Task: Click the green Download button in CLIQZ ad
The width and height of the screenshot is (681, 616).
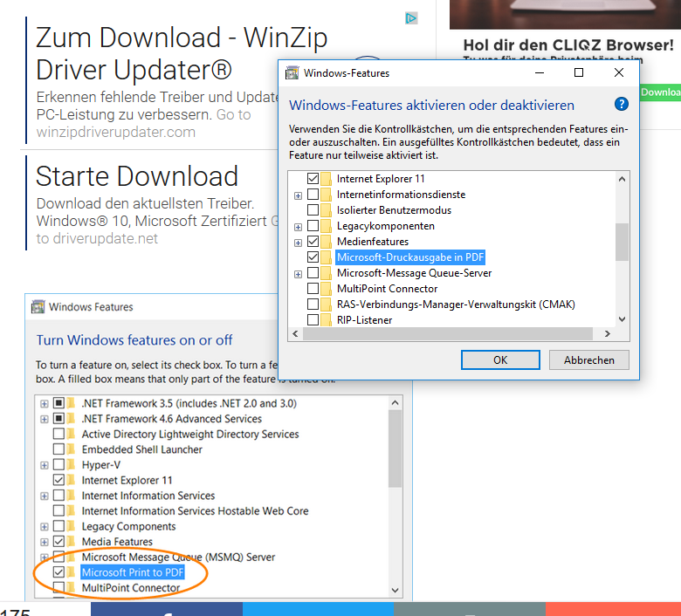Action: tap(661, 92)
